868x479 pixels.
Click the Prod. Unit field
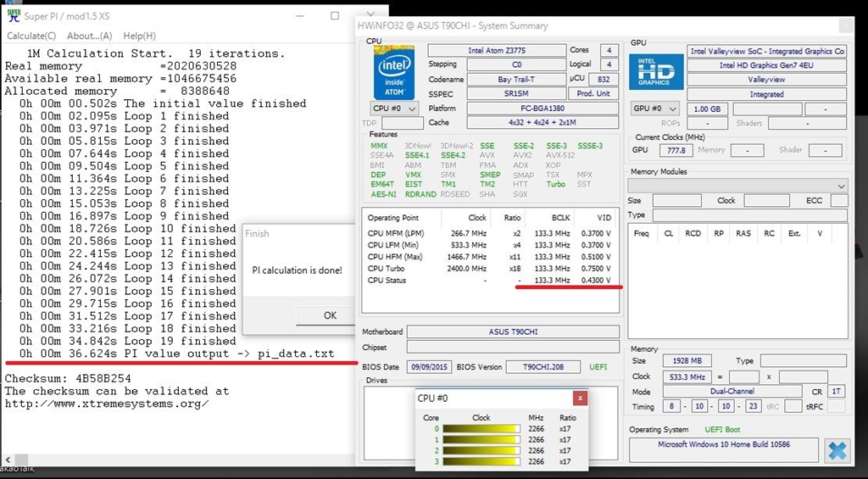pos(593,93)
